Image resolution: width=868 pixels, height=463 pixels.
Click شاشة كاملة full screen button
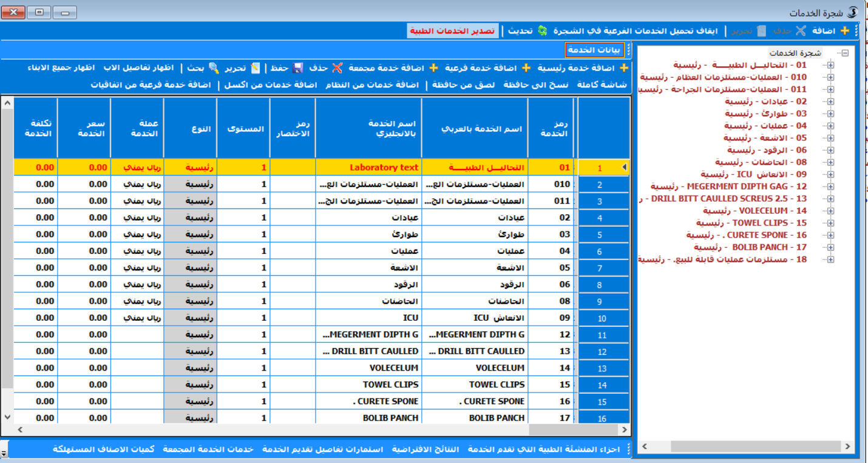(601, 85)
